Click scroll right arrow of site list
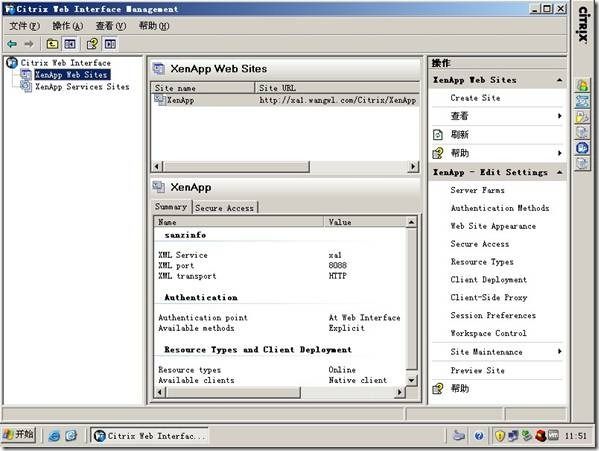Viewport: 599px width, 451px height. point(413,166)
